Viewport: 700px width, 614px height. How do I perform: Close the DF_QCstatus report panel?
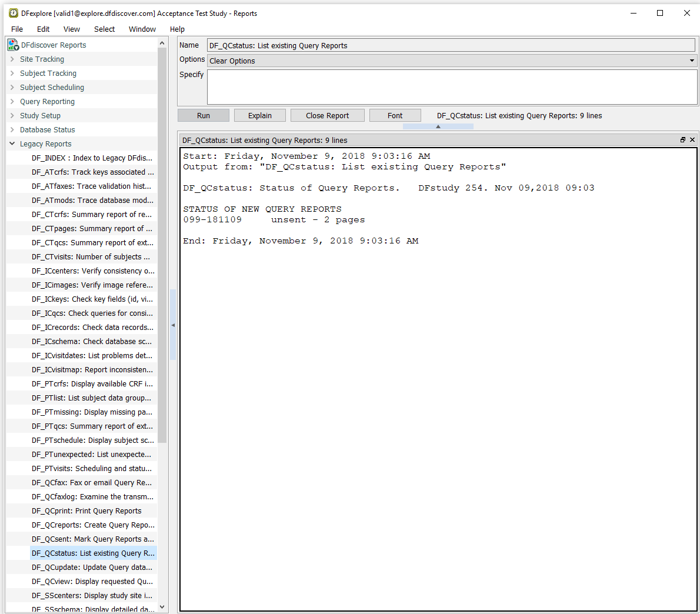pos(692,140)
